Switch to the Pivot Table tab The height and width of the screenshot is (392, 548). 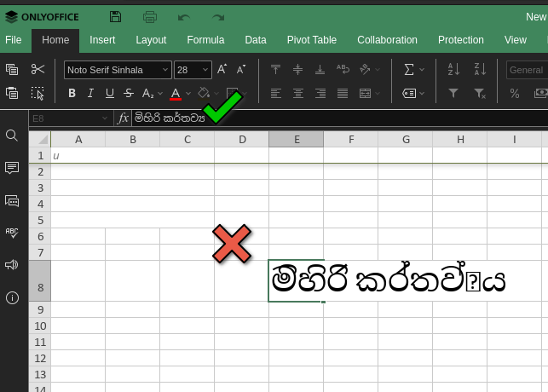(311, 40)
